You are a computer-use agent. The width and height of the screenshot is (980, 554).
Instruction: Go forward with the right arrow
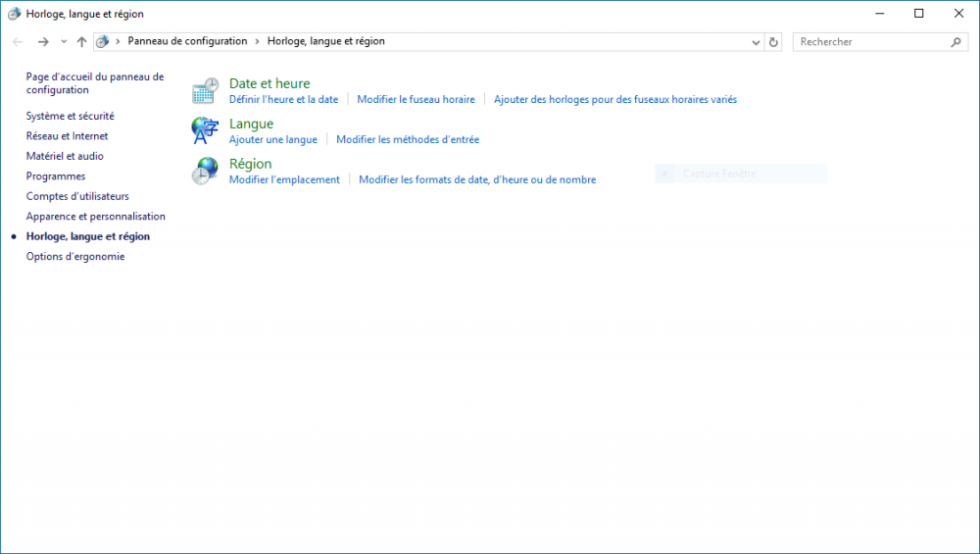[43, 42]
